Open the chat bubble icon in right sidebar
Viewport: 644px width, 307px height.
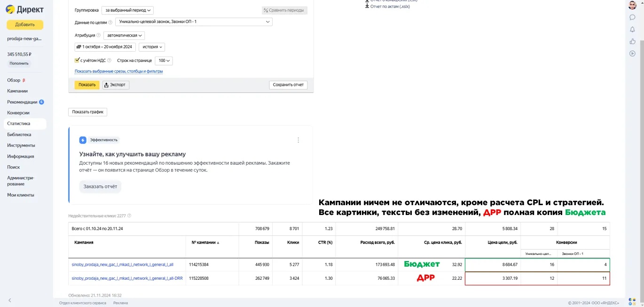pyautogui.click(x=632, y=17)
